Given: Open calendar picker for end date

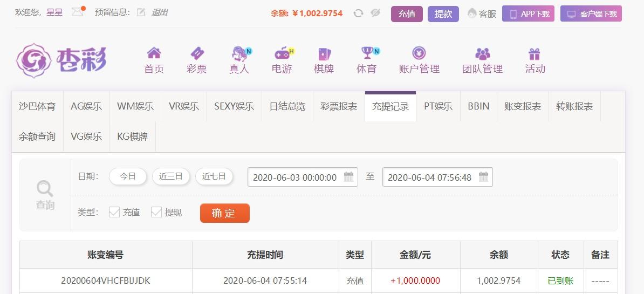Looking at the screenshot, I should (483, 177).
